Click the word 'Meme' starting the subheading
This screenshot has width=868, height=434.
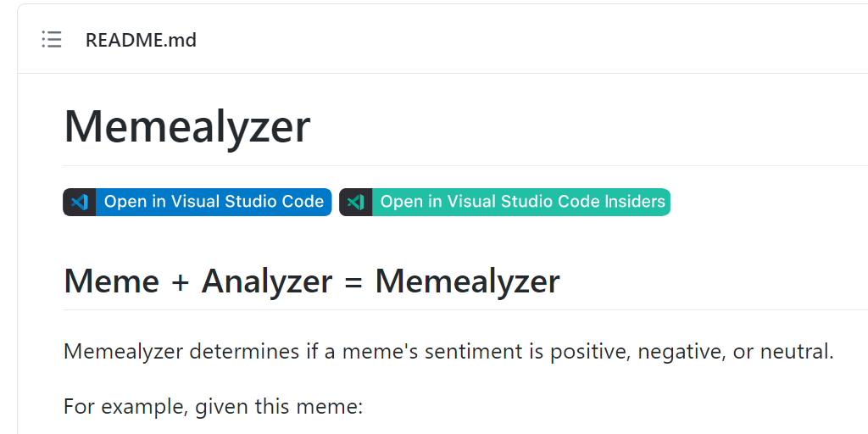pos(111,281)
